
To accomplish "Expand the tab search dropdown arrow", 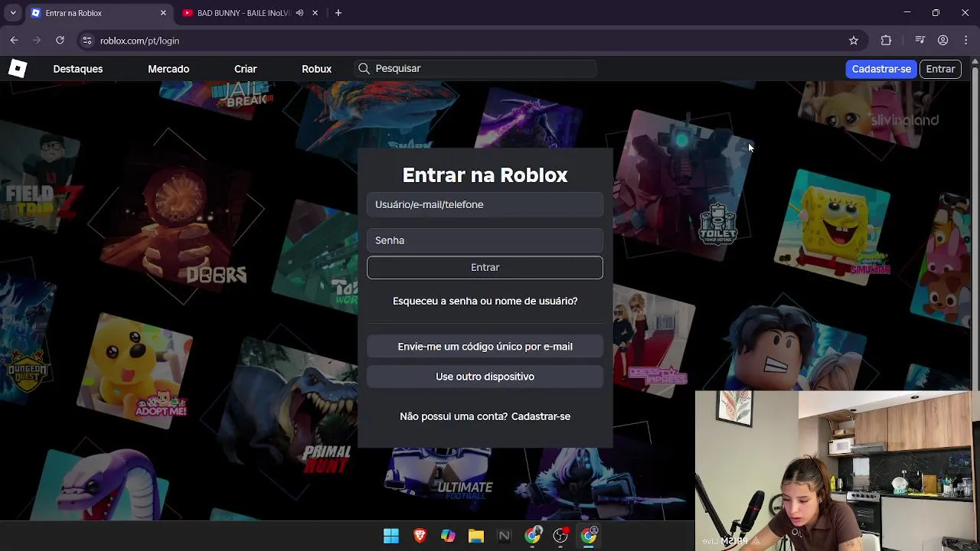I will coord(13,13).
